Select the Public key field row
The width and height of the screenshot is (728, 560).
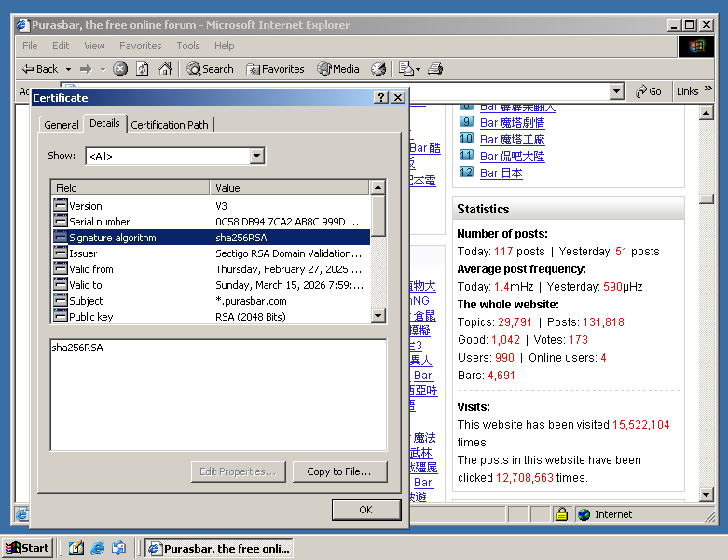click(x=212, y=317)
